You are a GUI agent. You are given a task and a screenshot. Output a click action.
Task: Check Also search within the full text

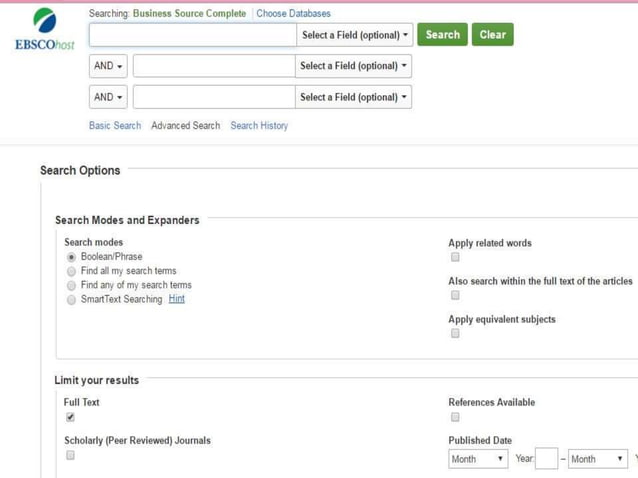coord(455,295)
